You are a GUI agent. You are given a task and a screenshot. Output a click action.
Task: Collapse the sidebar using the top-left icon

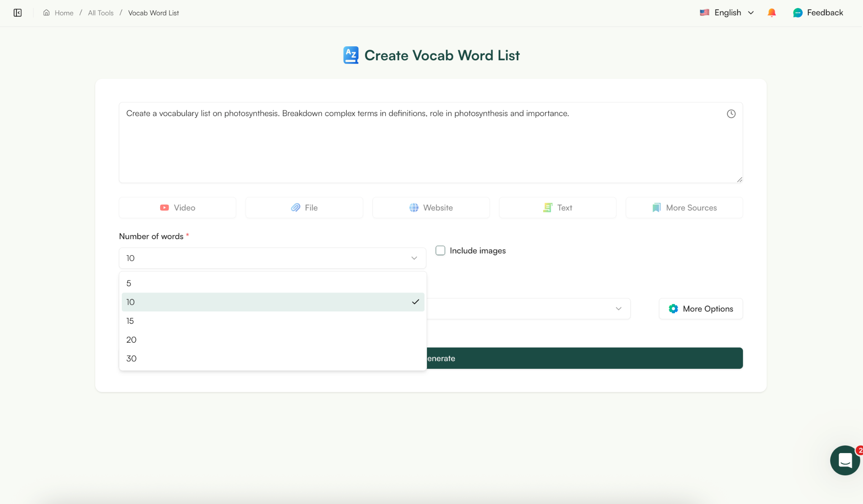click(x=18, y=13)
